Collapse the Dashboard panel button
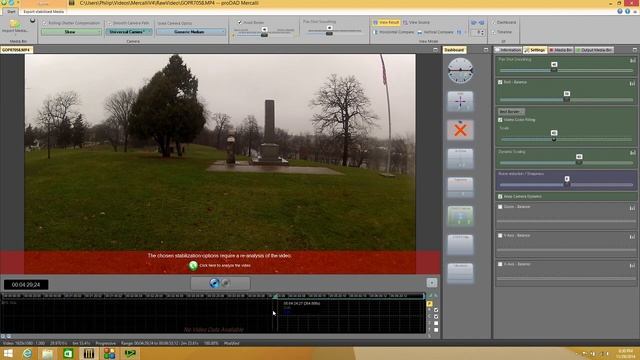The height and width of the screenshot is (360, 640). click(x=486, y=50)
